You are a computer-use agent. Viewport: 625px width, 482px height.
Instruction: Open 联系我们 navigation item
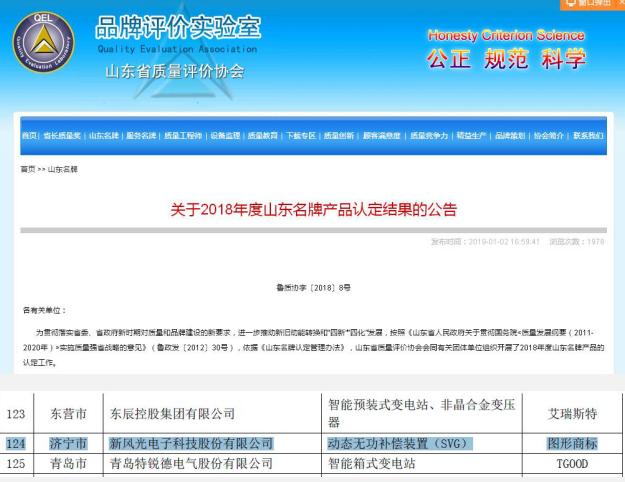tap(587, 135)
